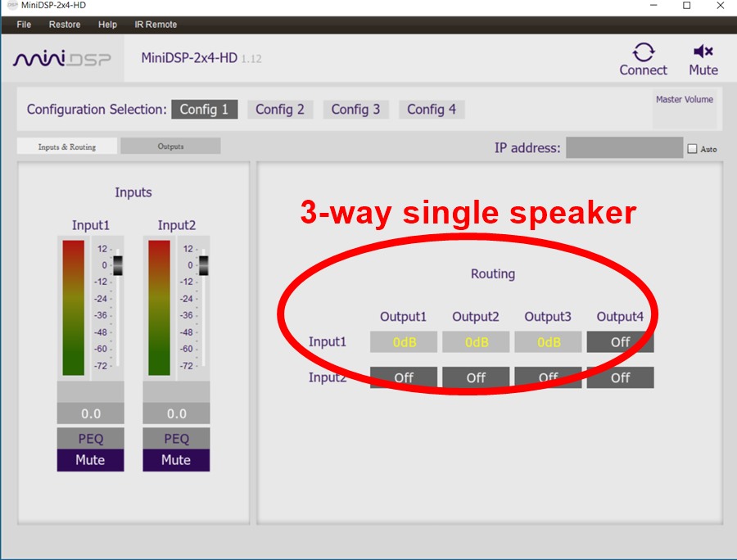Open the Outputs tab
Screen dimensions: 737x560
[170, 146]
